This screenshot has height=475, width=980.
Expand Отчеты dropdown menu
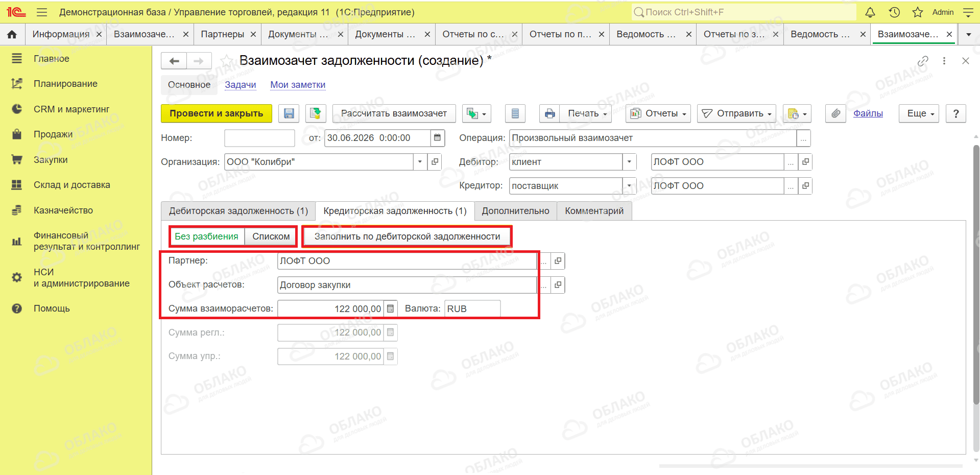(658, 113)
